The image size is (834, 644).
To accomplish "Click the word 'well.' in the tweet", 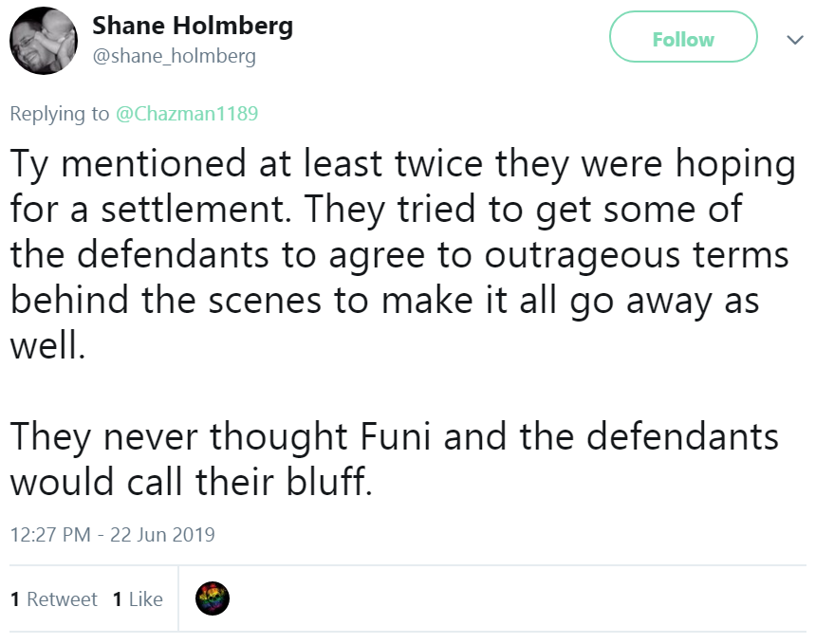I will point(47,345).
